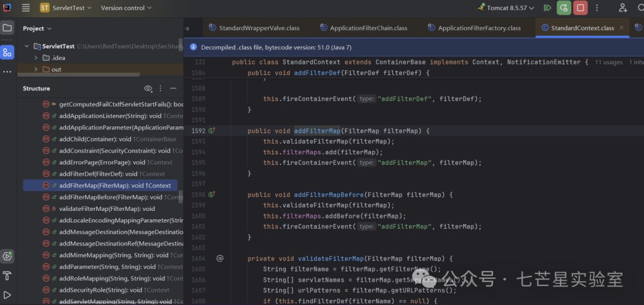Select addChild(Container) in Structure
This screenshot has width=644, height=305.
tap(109, 139)
